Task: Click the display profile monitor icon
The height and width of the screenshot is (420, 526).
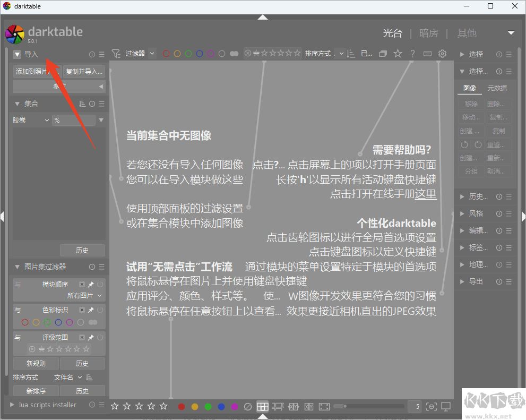Action: 446,406
